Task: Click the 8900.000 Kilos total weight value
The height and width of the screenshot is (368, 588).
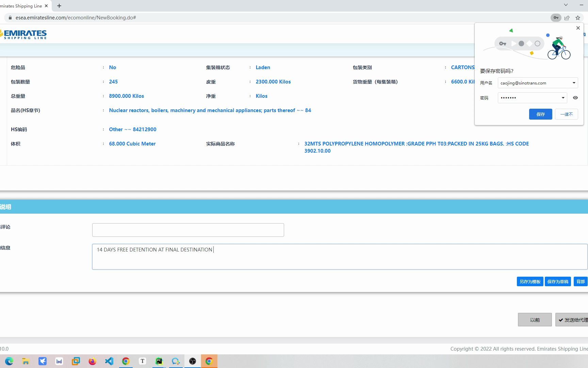Action: [x=127, y=96]
